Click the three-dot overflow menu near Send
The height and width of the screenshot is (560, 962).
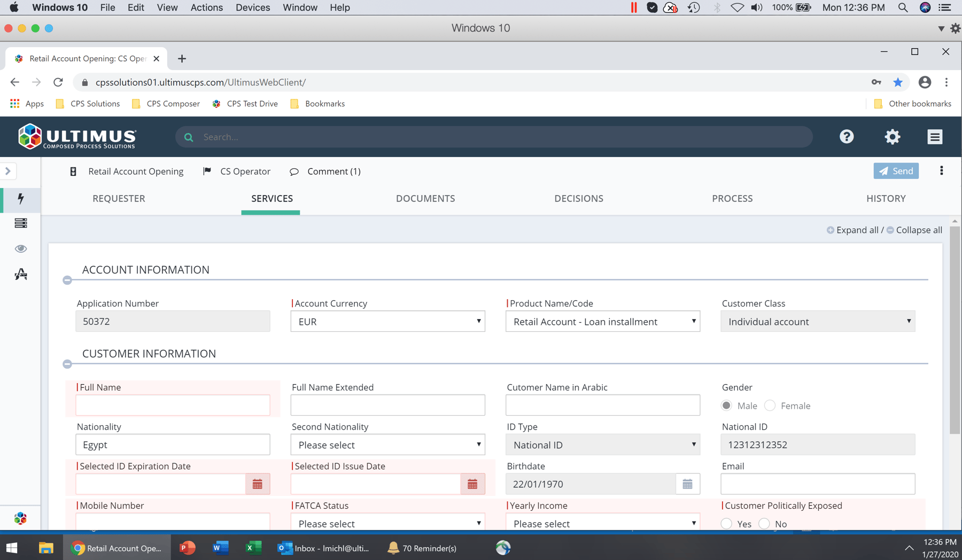click(x=941, y=170)
